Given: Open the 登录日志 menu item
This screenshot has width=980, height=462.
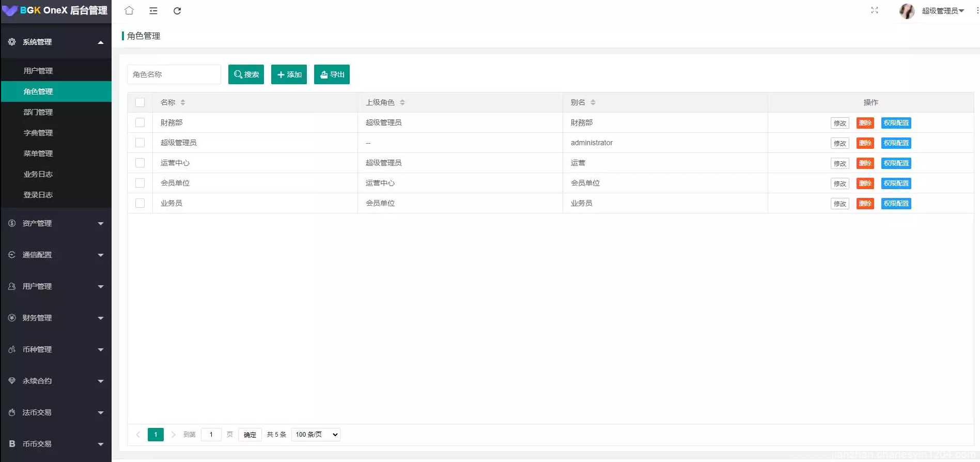Looking at the screenshot, I should pyautogui.click(x=56, y=195).
